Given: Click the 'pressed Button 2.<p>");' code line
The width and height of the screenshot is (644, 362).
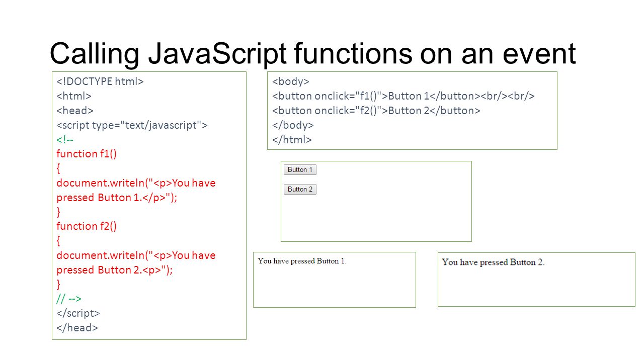Looking at the screenshot, I should click(115, 270).
